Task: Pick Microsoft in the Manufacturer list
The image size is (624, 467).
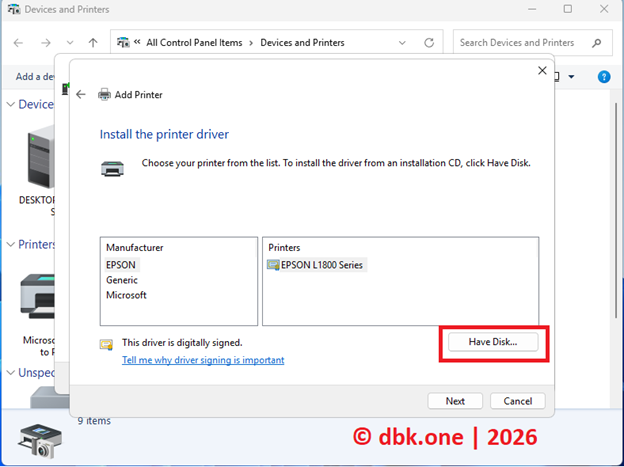Action: click(126, 295)
